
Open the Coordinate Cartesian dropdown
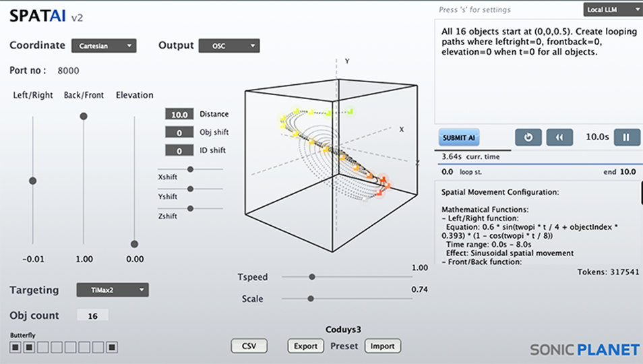point(104,46)
